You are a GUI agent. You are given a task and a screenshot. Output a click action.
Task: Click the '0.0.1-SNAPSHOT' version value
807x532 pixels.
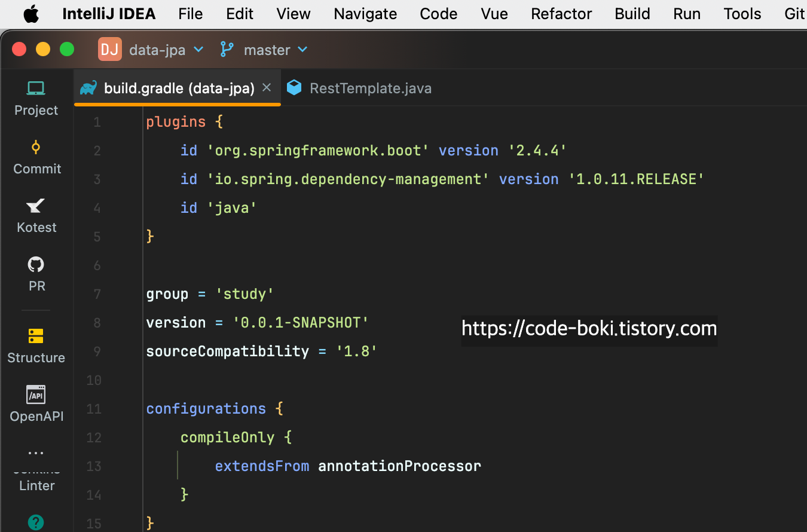(301, 323)
